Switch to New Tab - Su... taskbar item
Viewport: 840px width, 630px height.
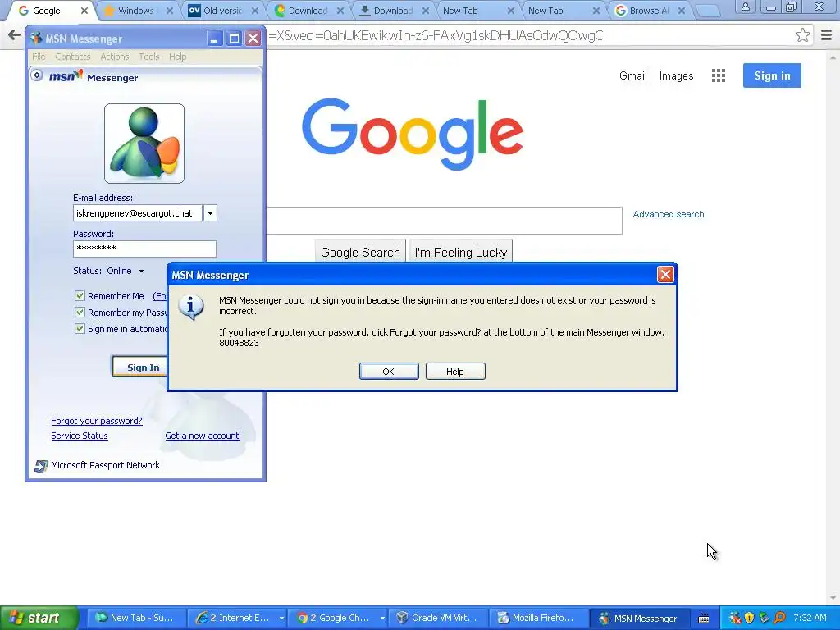coord(137,619)
